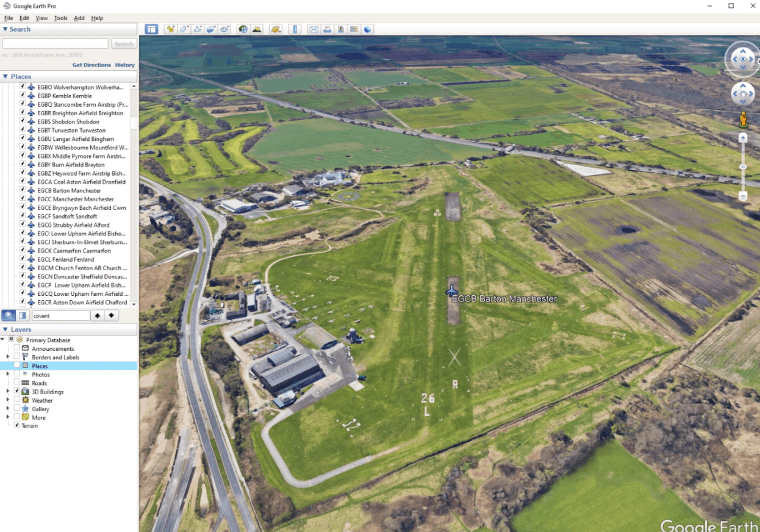This screenshot has width=760, height=532.
Task: Click the Email envelope toolbar icon
Action: click(314, 29)
